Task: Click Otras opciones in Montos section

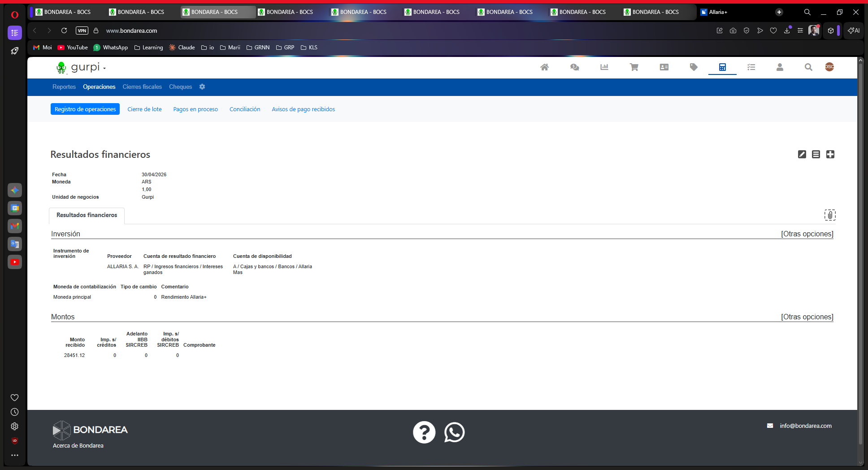Action: coord(807,317)
